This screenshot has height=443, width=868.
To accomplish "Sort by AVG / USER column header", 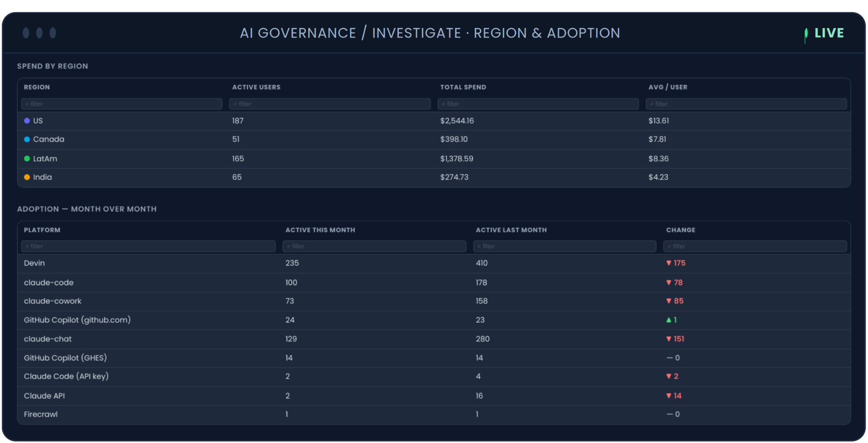I will pyautogui.click(x=668, y=87).
